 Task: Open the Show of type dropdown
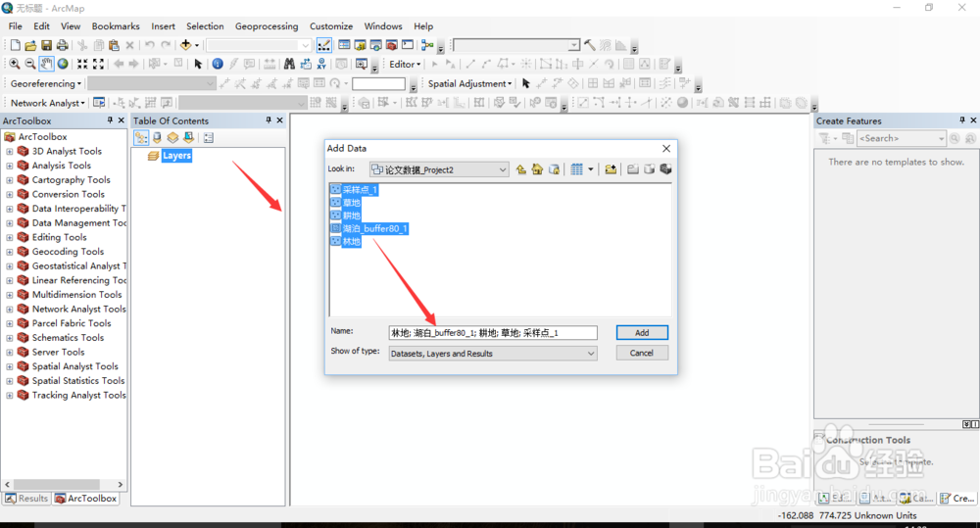[x=591, y=354]
